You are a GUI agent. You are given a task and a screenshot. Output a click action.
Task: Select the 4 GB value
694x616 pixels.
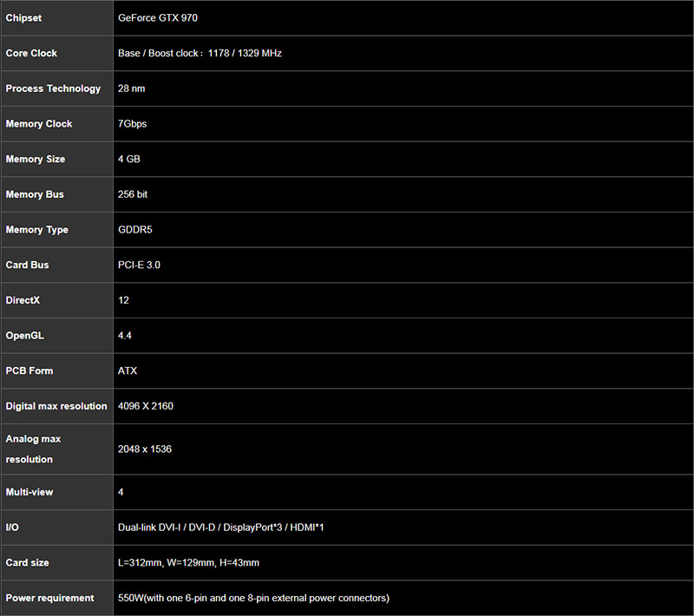tap(129, 159)
